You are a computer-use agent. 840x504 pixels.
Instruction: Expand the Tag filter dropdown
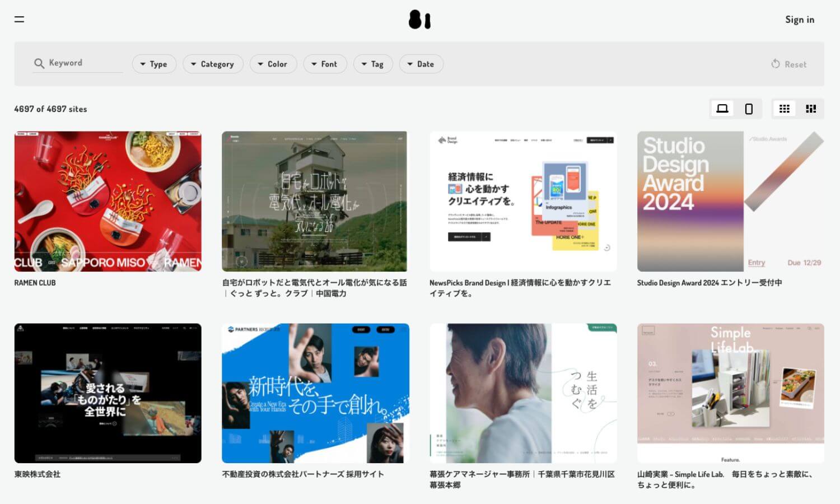point(373,64)
